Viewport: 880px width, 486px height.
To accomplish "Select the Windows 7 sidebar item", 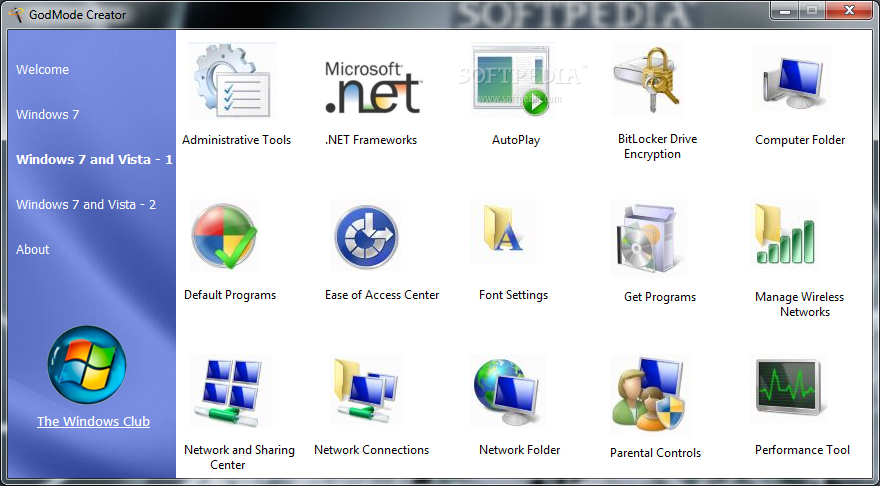I will (48, 114).
